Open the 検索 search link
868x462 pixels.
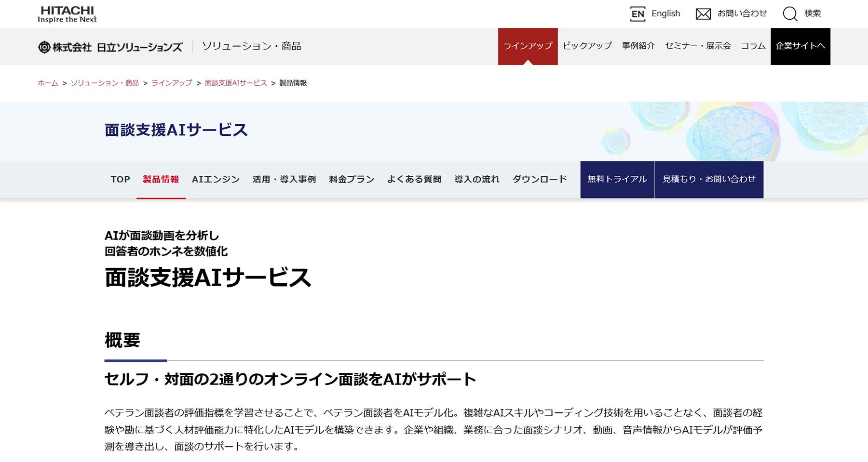[813, 13]
